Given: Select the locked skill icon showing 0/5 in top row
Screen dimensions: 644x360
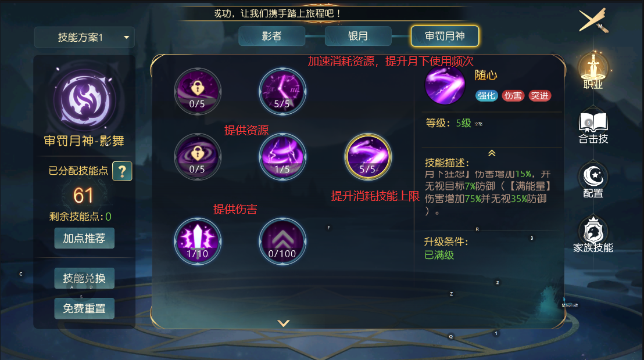Looking at the screenshot, I should (x=198, y=91).
